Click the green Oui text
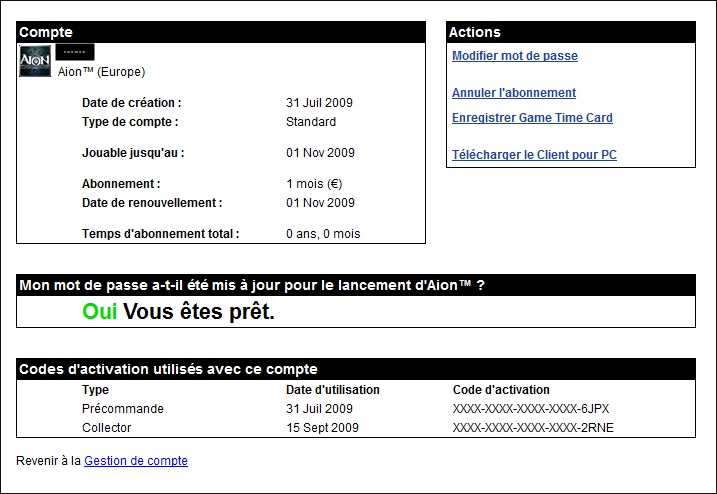This screenshot has height=494, width=717. point(100,311)
